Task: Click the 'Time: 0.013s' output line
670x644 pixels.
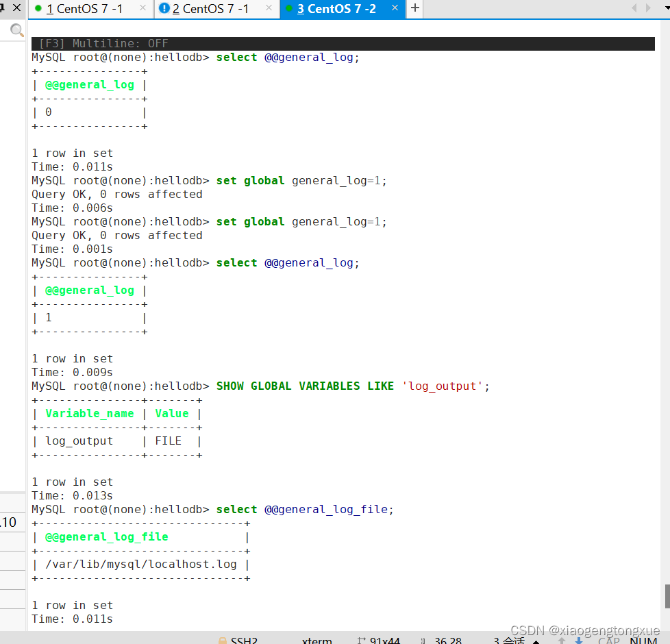Action: point(72,496)
